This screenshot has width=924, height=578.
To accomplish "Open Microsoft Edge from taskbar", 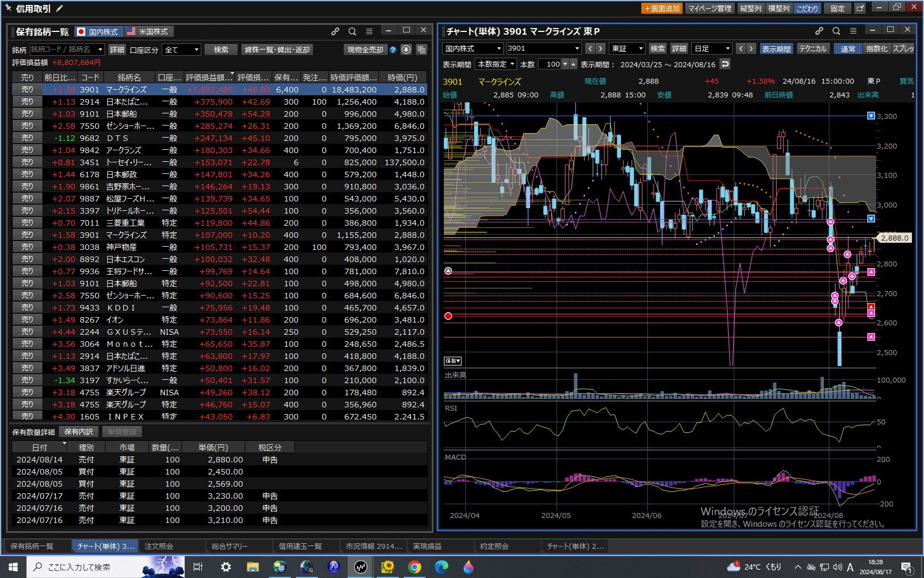I will [442, 566].
